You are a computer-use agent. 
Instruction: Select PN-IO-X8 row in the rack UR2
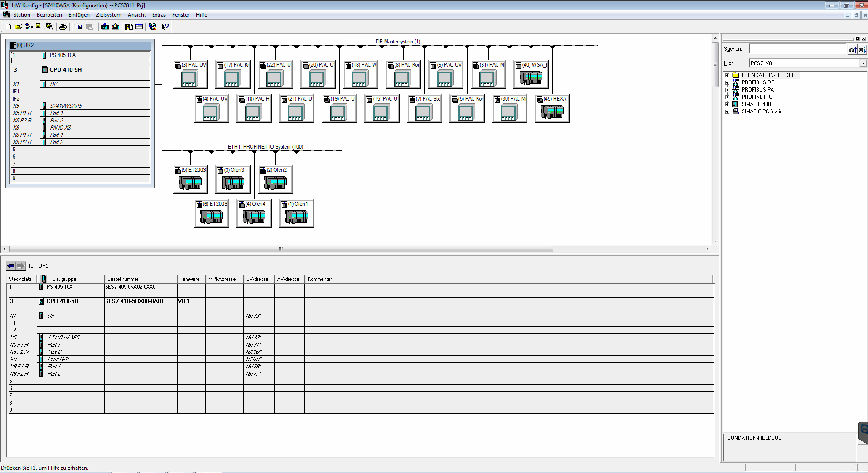[x=81, y=128]
